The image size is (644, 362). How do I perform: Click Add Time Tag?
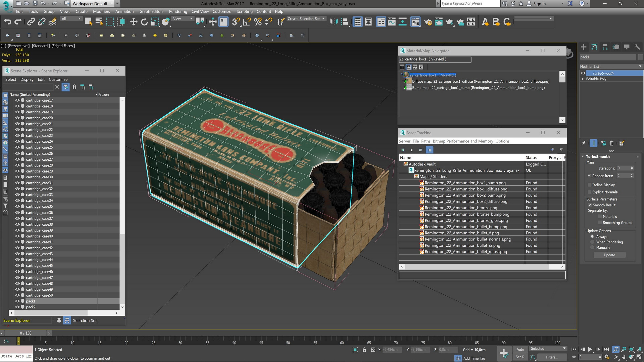(474, 358)
